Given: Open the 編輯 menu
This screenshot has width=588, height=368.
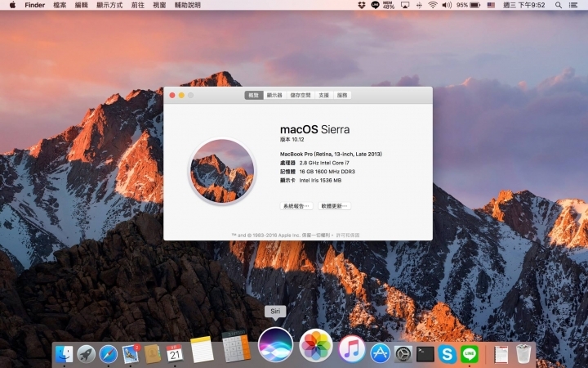Looking at the screenshot, I should tap(81, 5).
